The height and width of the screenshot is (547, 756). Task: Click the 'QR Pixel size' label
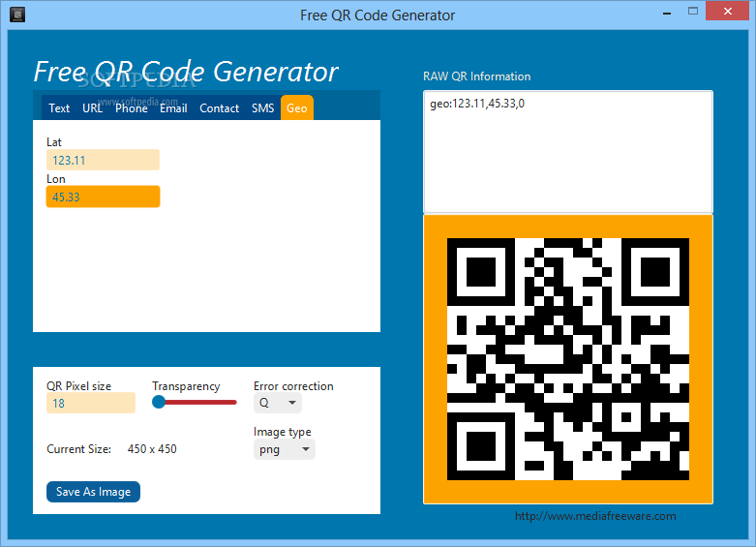point(78,386)
